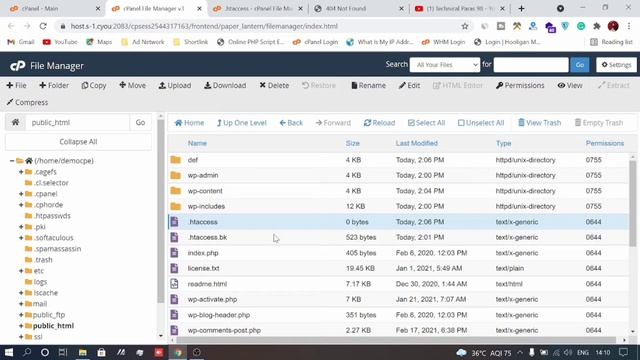
Task: Click the home icon beside the path field
Action: point(16,122)
